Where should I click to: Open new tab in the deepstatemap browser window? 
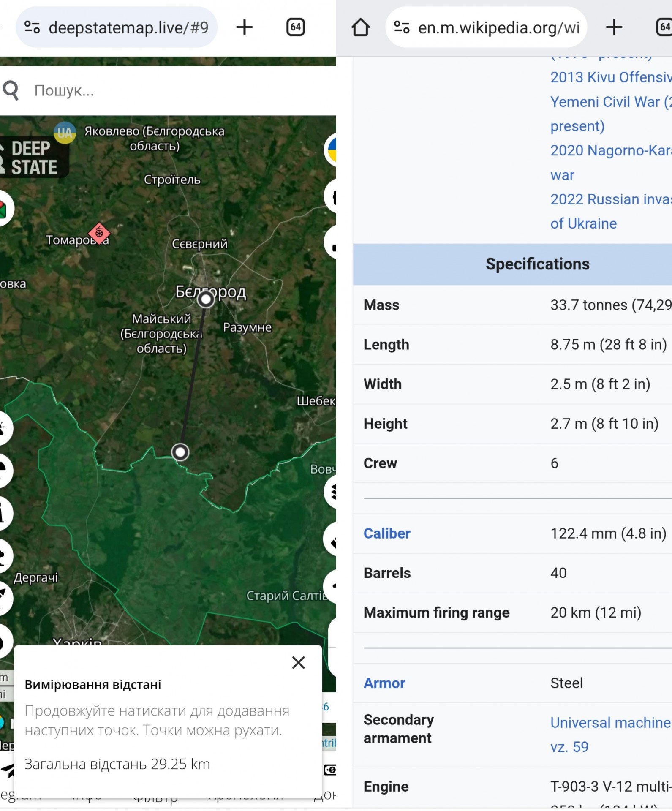[244, 27]
